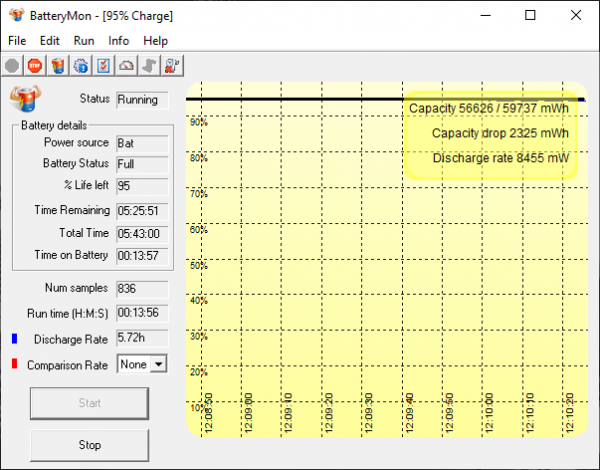Screen dimensions: 600x470
Task: Click the gauge meter toolbar icon
Action: coord(126,66)
